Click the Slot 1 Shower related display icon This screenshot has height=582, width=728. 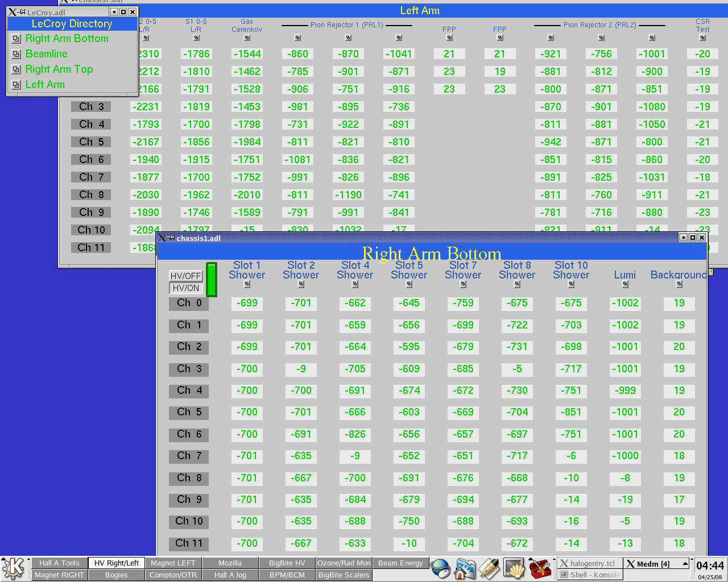tap(247, 284)
